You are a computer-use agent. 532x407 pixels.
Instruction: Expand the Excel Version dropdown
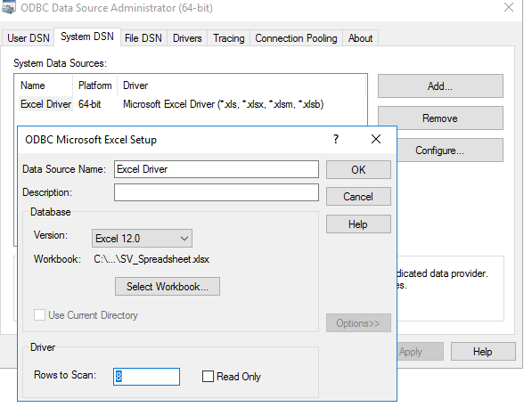coord(142,238)
